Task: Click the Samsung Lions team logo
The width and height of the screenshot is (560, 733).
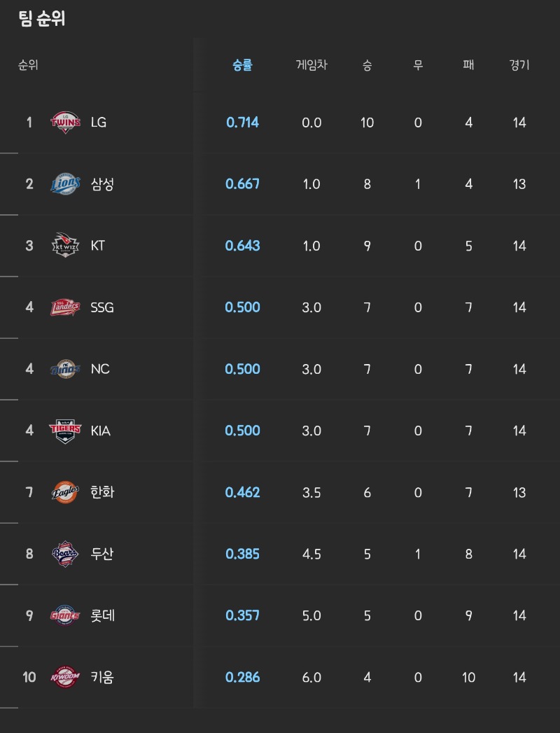Action: click(66, 184)
